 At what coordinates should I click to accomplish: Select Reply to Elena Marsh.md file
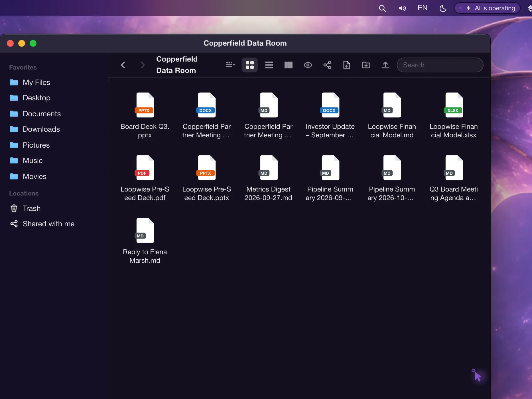pyautogui.click(x=145, y=241)
